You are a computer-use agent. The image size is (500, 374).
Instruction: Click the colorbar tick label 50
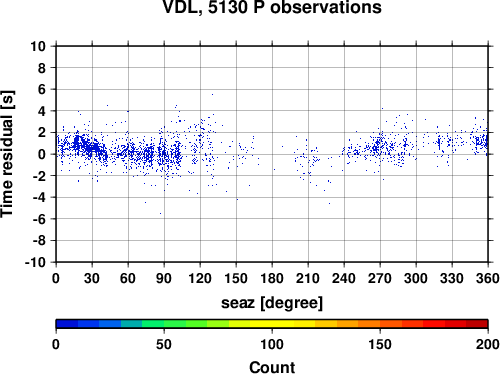164,344
